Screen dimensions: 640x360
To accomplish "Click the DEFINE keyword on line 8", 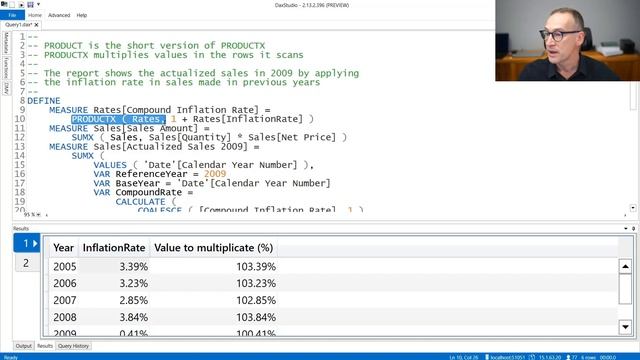I will pos(44,101).
